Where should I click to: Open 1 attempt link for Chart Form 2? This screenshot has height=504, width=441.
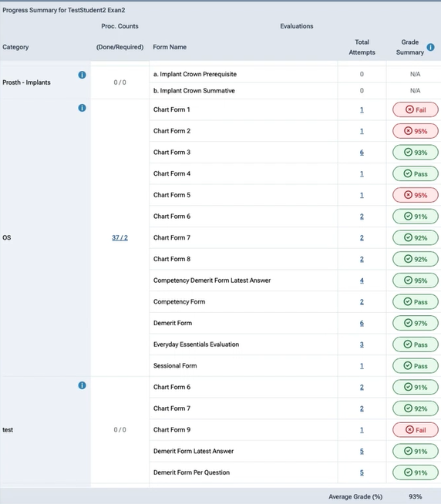[362, 131]
